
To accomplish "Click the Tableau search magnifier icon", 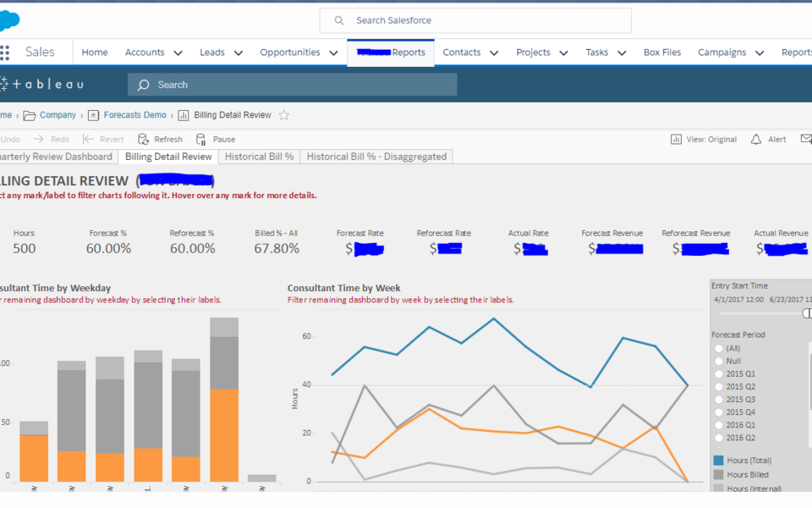I will click(x=144, y=85).
